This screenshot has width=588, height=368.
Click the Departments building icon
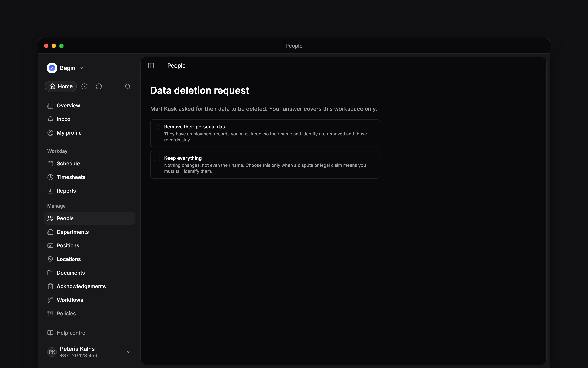[x=50, y=232]
